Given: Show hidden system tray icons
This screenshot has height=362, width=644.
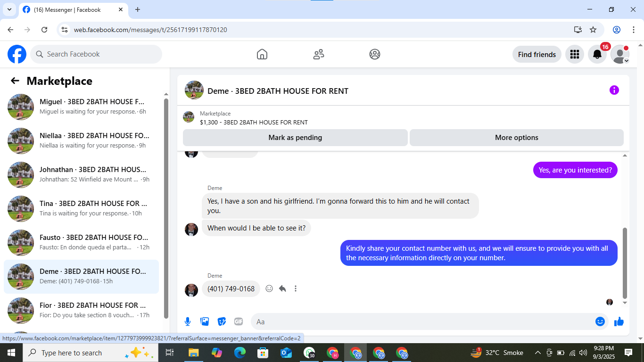Looking at the screenshot, I should coord(537,353).
